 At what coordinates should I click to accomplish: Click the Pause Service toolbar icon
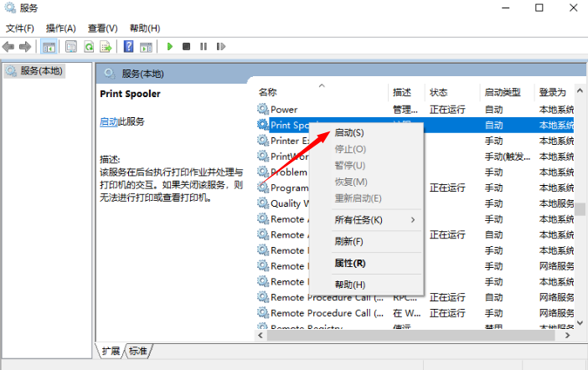click(204, 47)
